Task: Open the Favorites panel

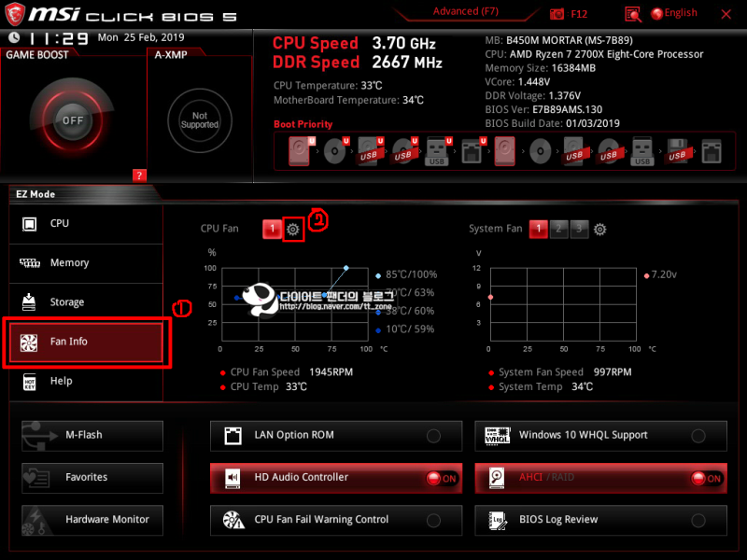Action: pos(92,478)
